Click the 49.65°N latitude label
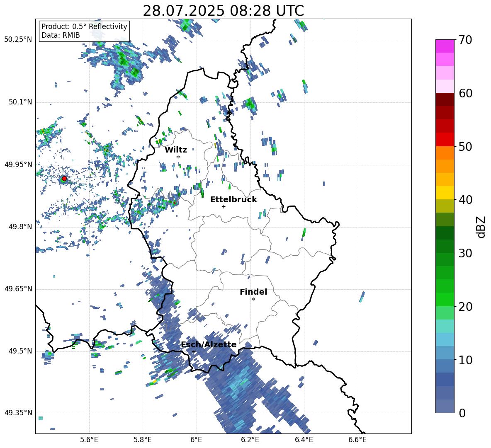 pyautogui.click(x=18, y=288)
